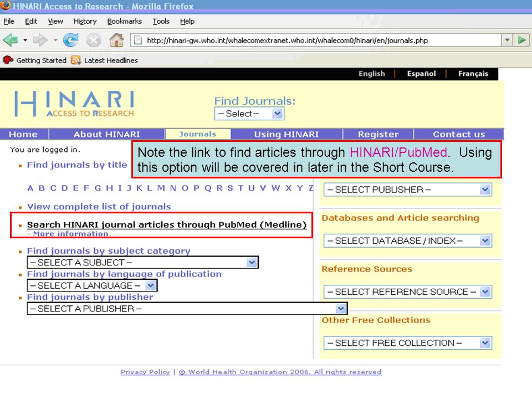Screen dimensions: 532x399
Task: Click the More information link
Action: (71, 234)
